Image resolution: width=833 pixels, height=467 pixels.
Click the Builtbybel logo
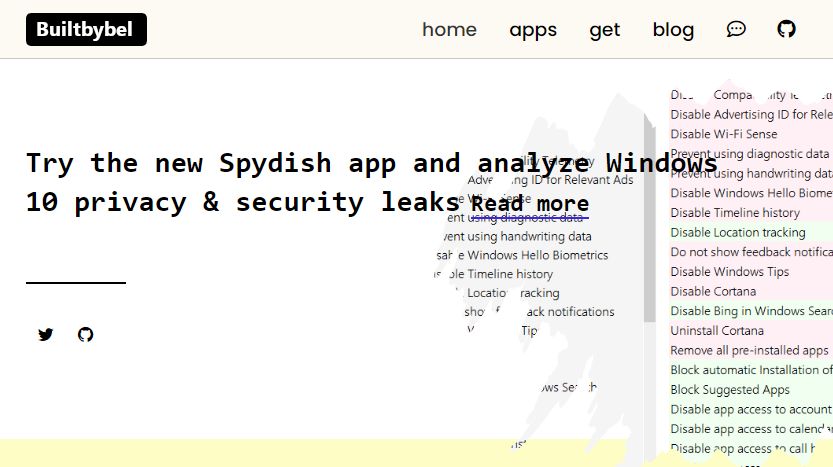[86, 29]
